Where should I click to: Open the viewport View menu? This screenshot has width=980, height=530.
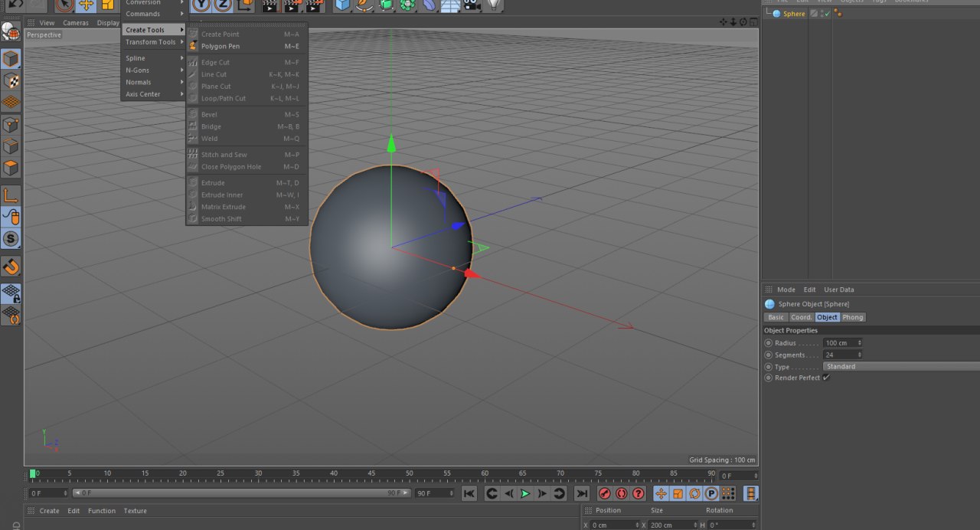pos(47,23)
